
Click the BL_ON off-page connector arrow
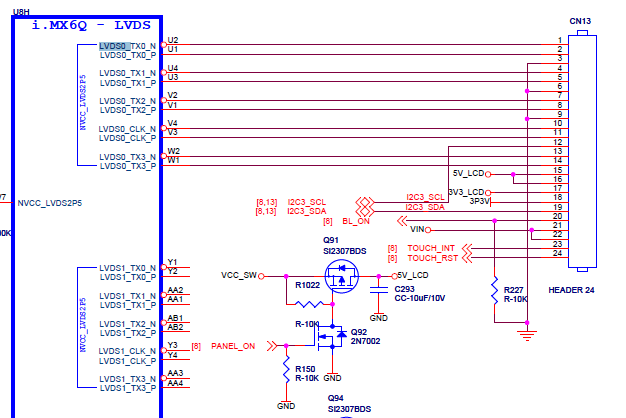click(x=402, y=221)
